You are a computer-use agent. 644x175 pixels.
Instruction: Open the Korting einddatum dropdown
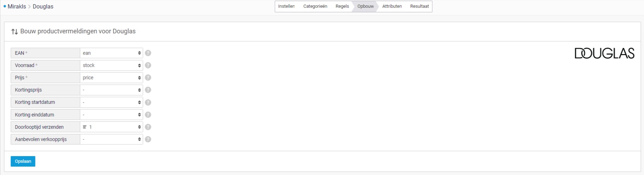click(x=111, y=115)
